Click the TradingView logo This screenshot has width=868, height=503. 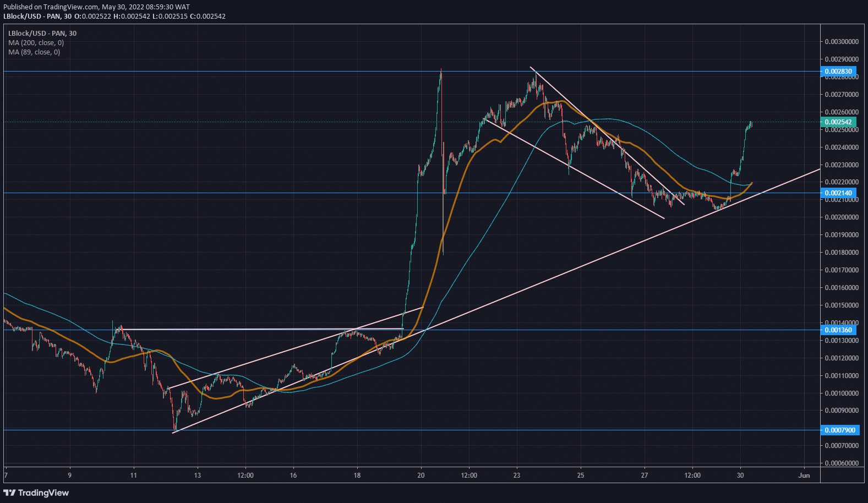tap(36, 493)
